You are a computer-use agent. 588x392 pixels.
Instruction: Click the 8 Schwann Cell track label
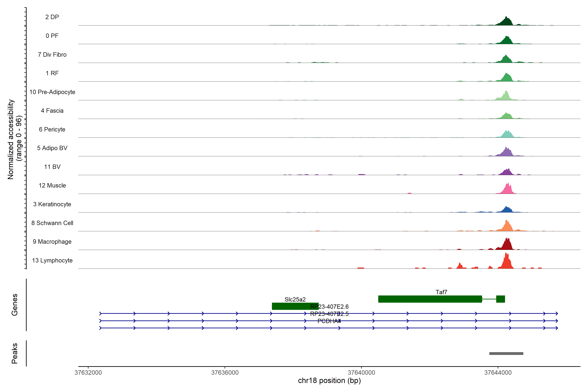[x=52, y=223]
